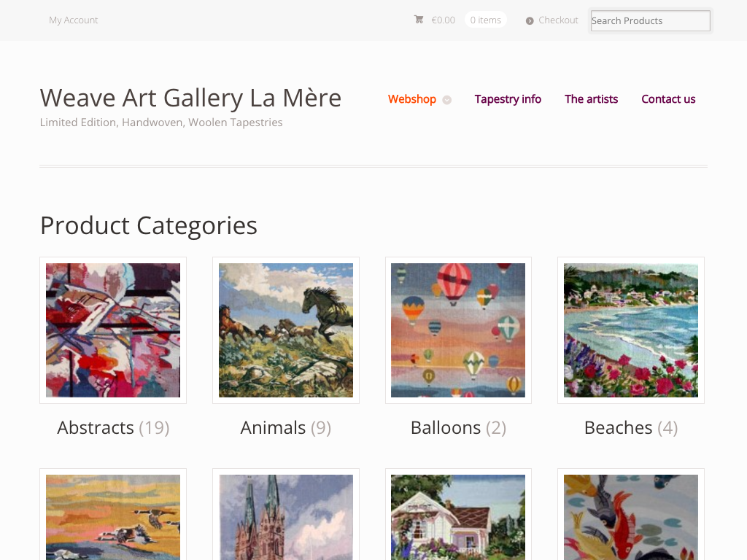
Task: Click the Abstracts (19) category title
Action: point(113,427)
